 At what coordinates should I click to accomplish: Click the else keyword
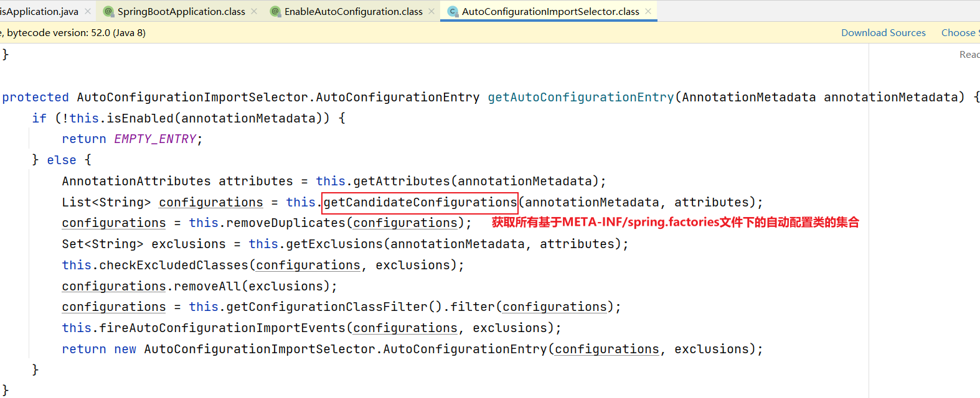(x=62, y=160)
